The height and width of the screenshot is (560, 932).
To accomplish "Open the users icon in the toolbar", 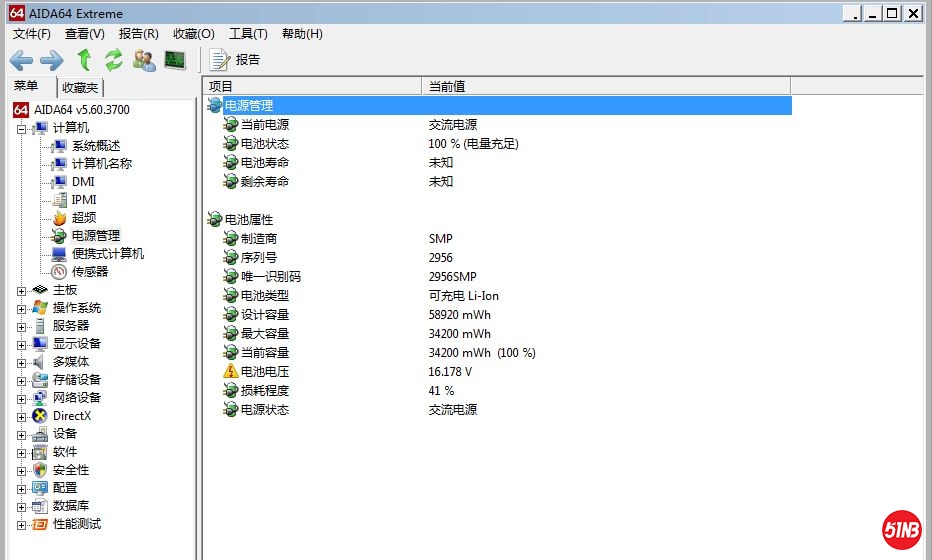I will click(x=144, y=60).
